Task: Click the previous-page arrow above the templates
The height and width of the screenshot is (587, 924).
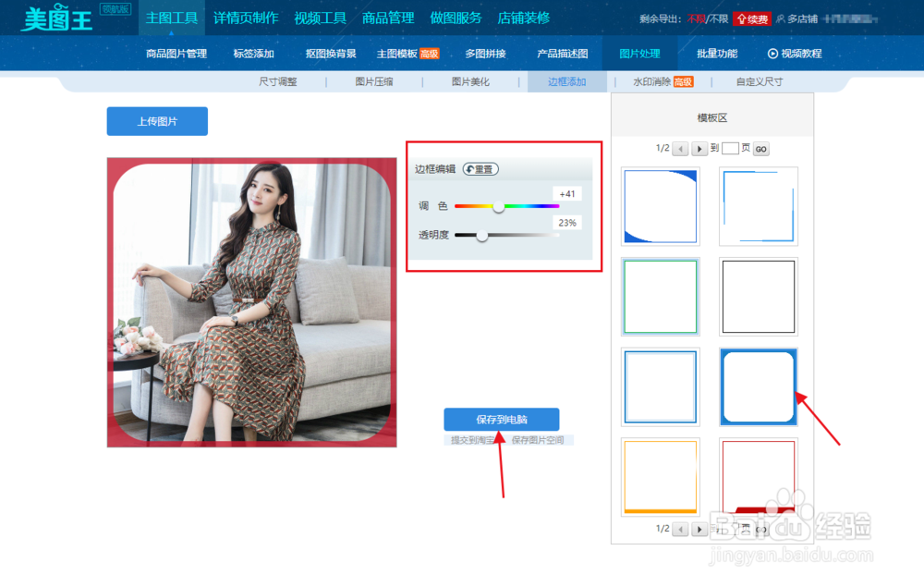Action: tap(679, 149)
